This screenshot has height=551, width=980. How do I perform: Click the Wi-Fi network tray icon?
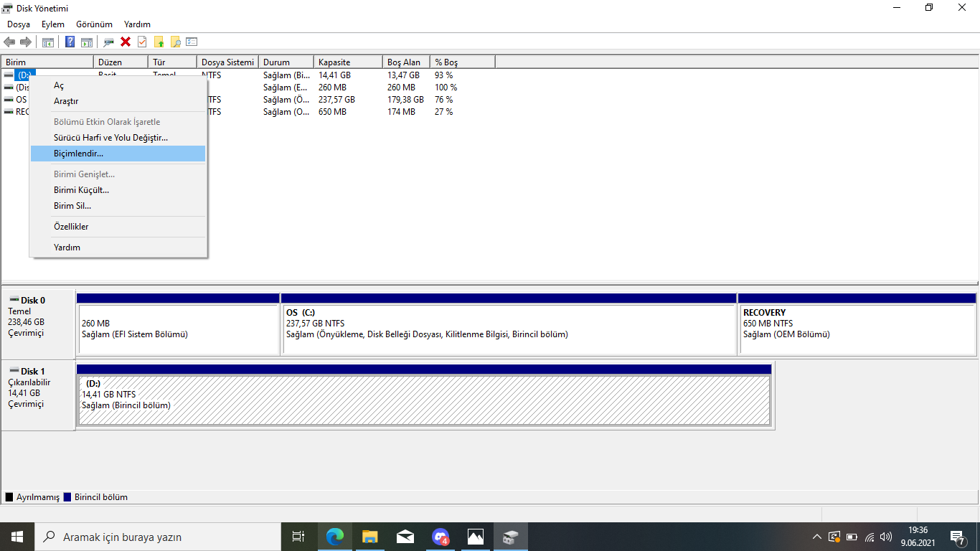coord(870,537)
